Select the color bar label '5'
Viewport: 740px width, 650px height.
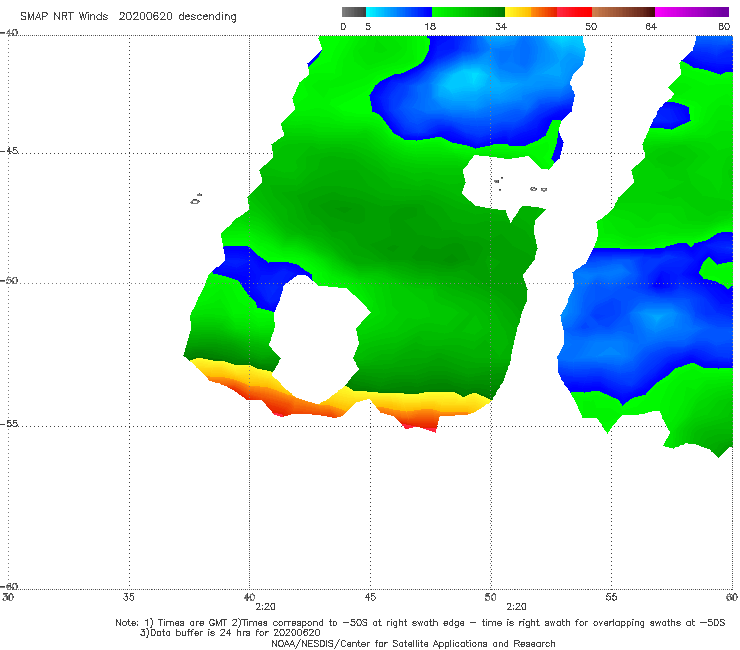coord(368,26)
